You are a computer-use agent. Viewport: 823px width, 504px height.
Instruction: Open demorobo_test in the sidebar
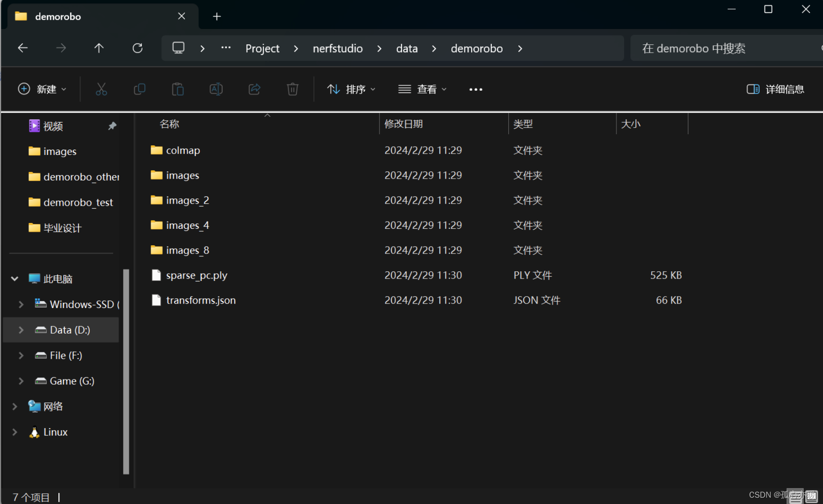point(78,202)
